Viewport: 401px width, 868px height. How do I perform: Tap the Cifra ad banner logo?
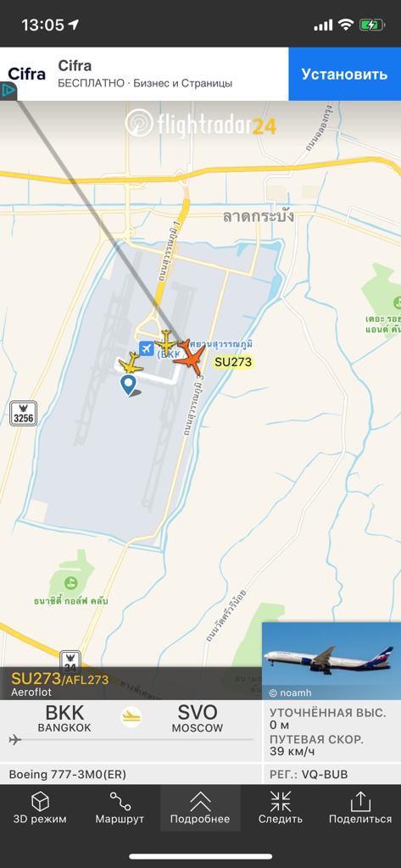point(26,74)
